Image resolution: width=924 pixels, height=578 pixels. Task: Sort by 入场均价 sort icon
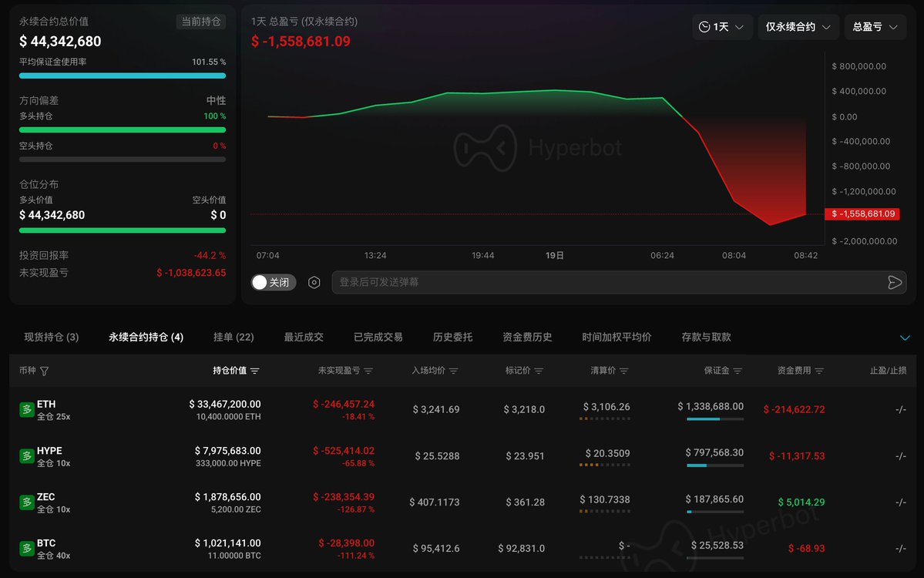[454, 371]
